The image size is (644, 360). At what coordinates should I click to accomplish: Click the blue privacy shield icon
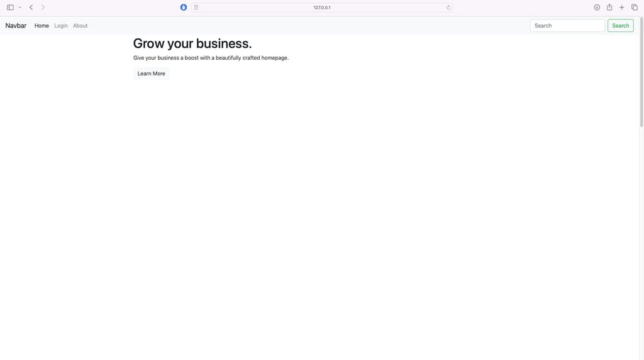tap(184, 8)
